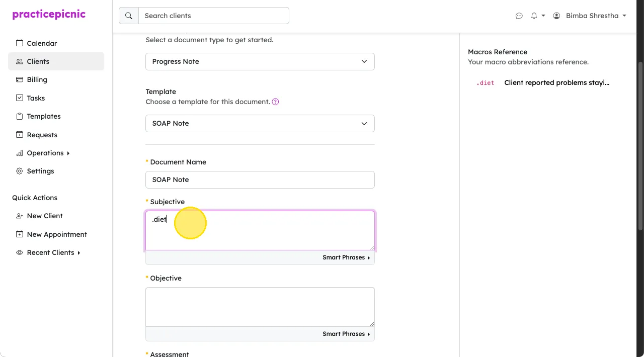
Task: Click the search magnifier icon
Action: [129, 16]
